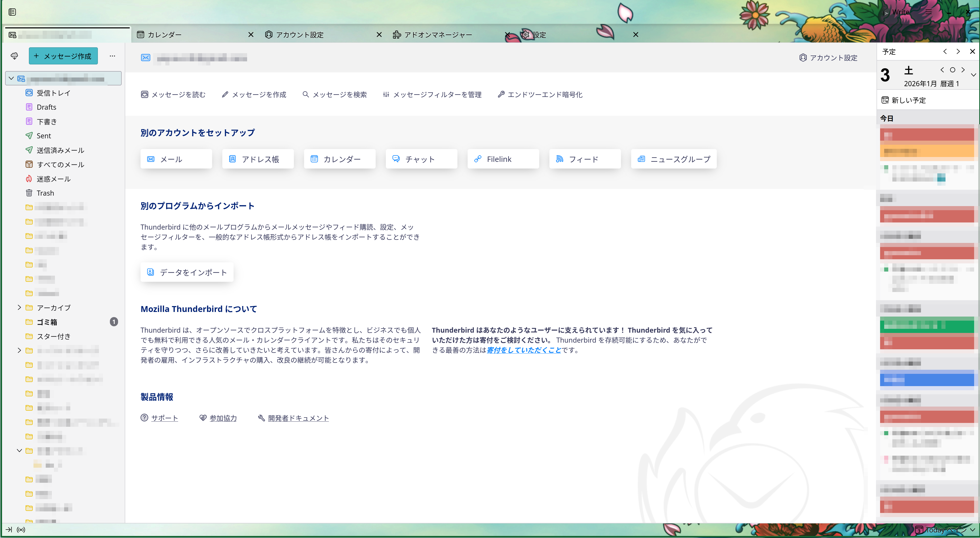
Task: Expand the アーカイブ folder
Action: 19,307
